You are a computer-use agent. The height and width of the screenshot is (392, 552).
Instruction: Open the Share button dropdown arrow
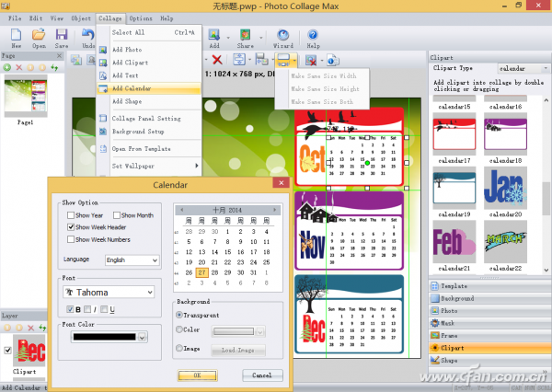[261, 38]
